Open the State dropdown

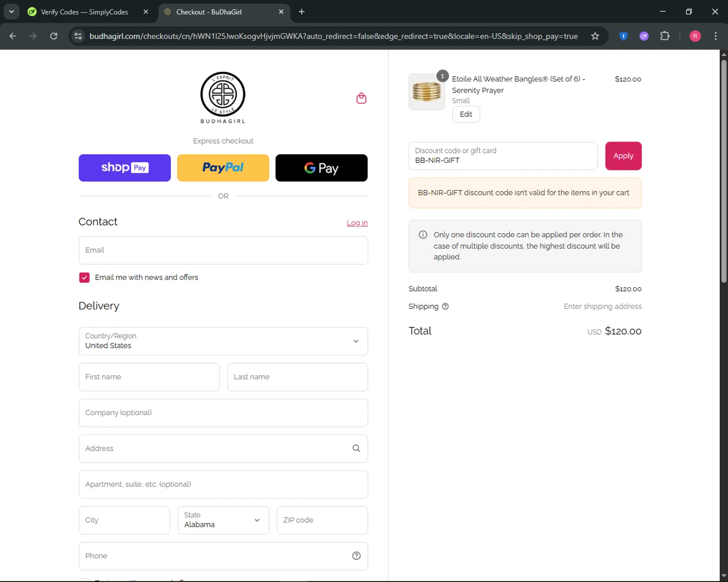coord(223,520)
